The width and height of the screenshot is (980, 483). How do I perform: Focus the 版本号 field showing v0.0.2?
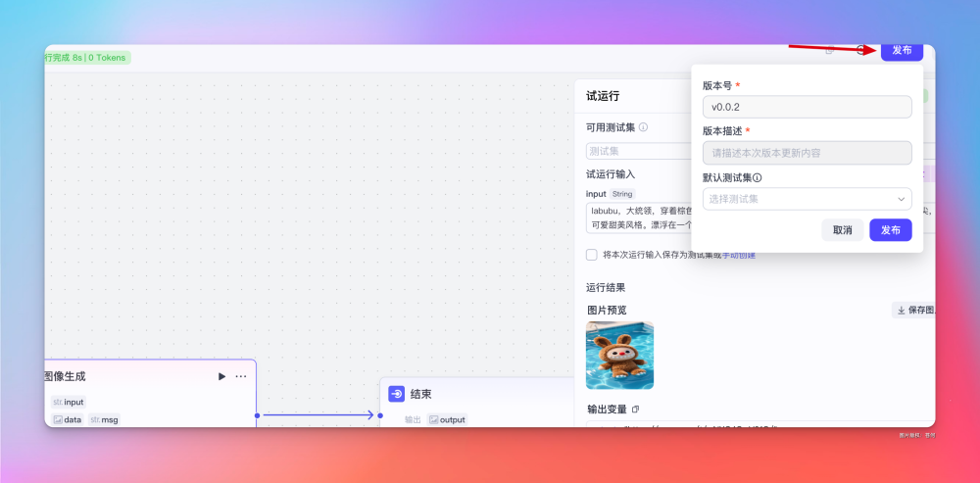(x=807, y=107)
